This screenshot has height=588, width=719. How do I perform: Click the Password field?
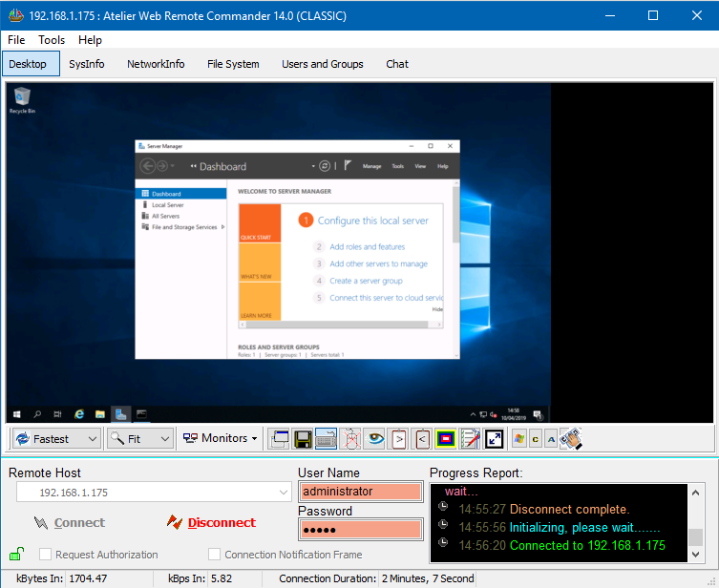[x=361, y=530]
